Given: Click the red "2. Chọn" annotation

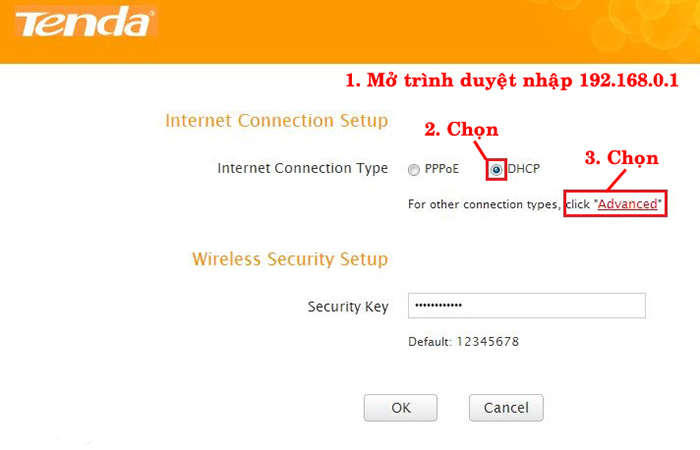Looking at the screenshot, I should (x=461, y=129).
